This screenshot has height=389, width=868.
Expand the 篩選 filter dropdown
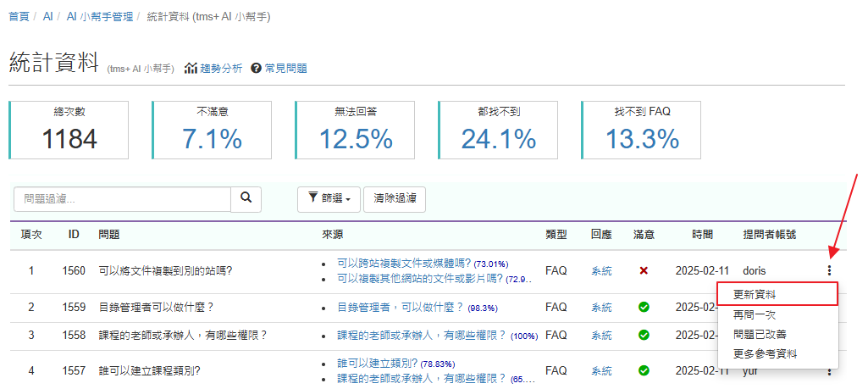coord(328,198)
